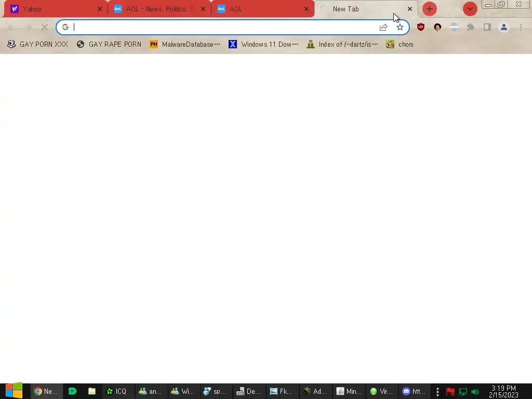This screenshot has width=532, height=399.
Task: Open the 'Min...' Java taskbar window
Action: (349, 392)
